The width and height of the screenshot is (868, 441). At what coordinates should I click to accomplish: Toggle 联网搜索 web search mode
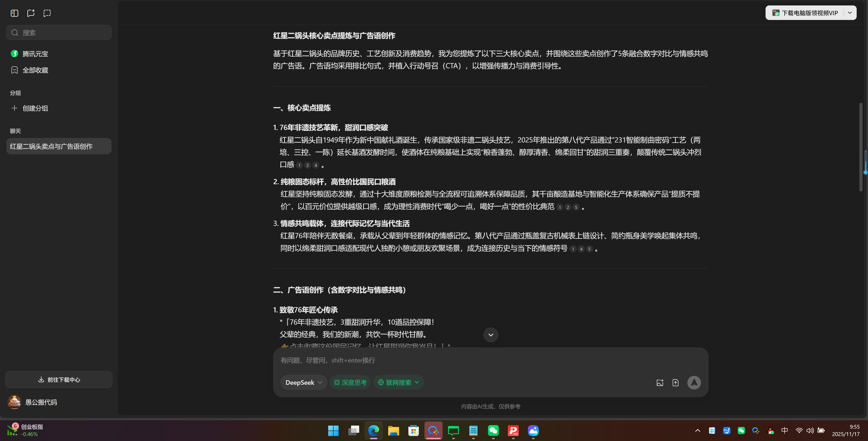(x=398, y=382)
